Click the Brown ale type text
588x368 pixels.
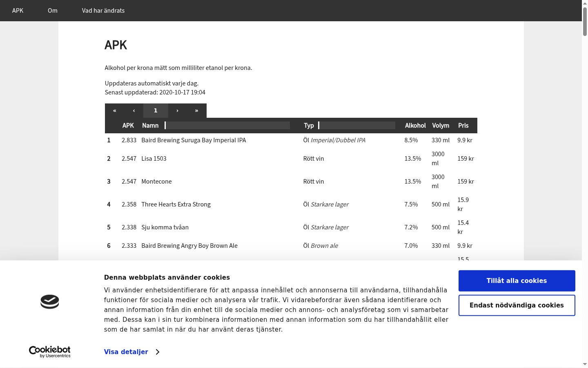click(324, 246)
